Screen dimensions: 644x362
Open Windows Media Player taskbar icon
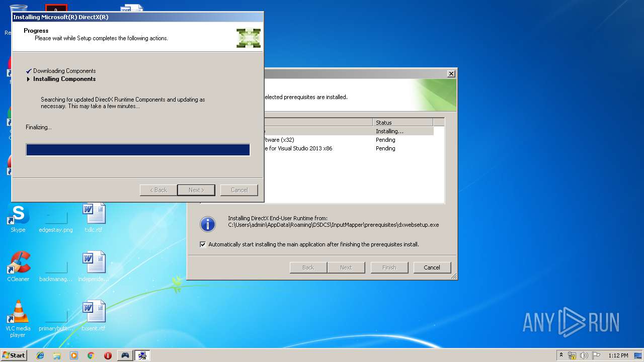tap(74, 355)
